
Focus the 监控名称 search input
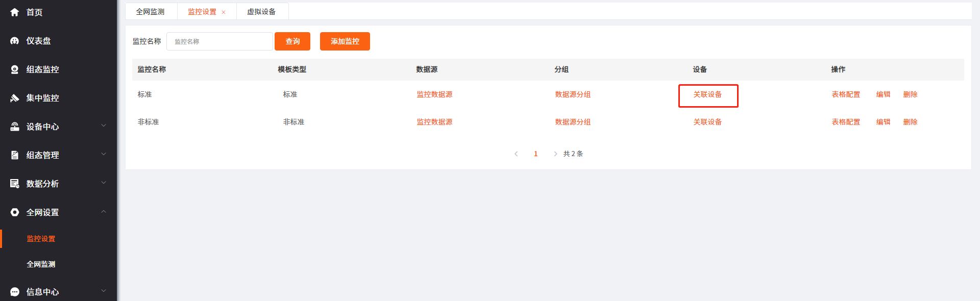click(219, 41)
